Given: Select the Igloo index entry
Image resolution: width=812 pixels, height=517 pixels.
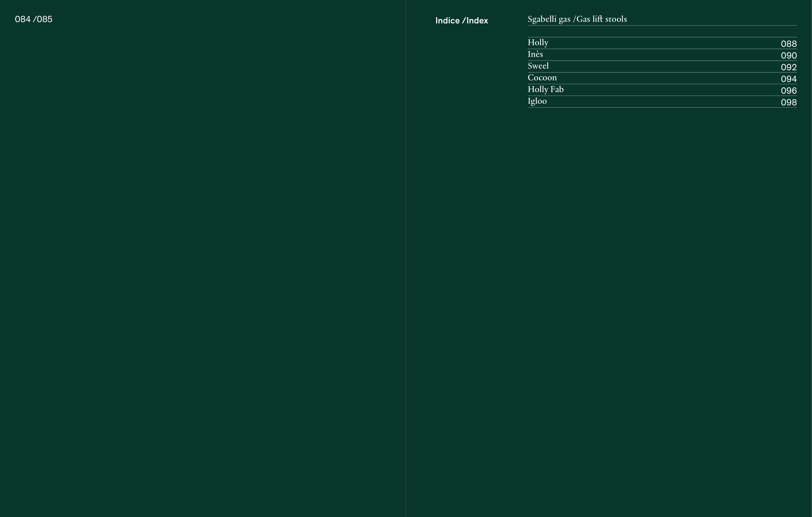Looking at the screenshot, I should [537, 101].
